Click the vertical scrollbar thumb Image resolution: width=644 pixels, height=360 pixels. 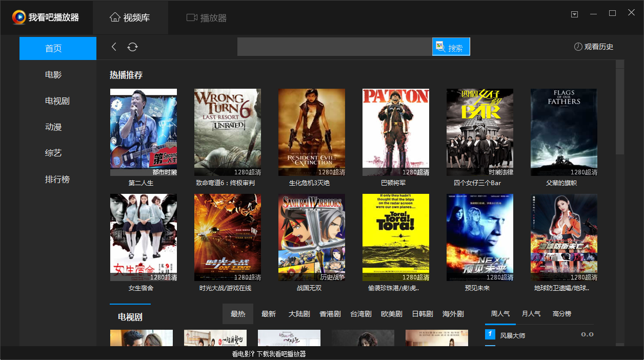pyautogui.click(x=620, y=111)
